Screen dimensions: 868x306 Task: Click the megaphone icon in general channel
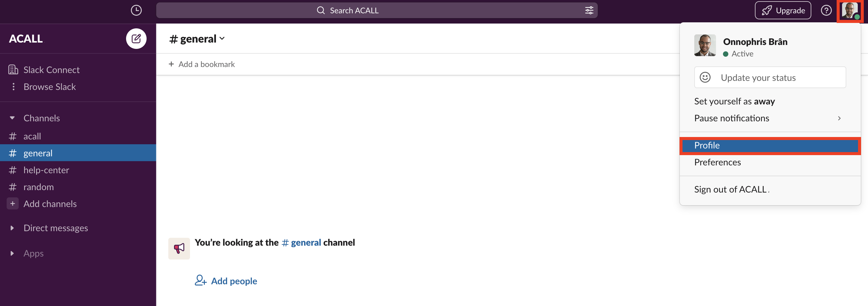pyautogui.click(x=179, y=248)
